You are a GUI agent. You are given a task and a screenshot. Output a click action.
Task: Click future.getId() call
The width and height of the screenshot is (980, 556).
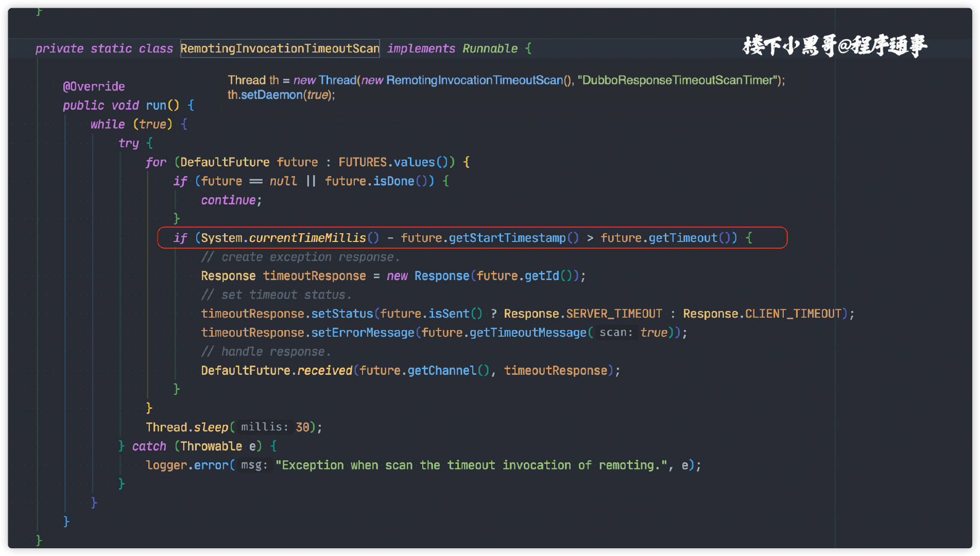[x=524, y=276]
